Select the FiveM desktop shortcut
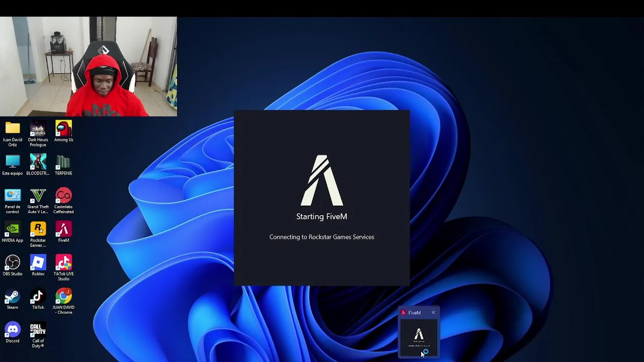The height and width of the screenshot is (362, 644). click(63, 232)
